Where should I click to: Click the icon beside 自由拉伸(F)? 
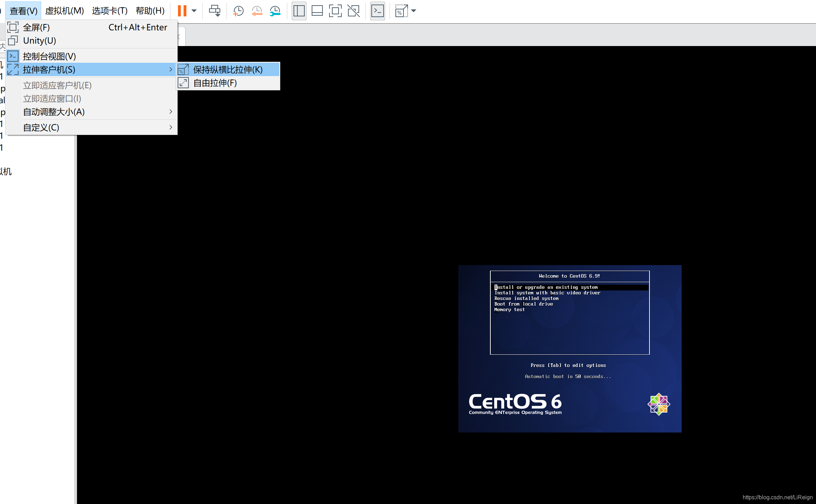coord(183,83)
